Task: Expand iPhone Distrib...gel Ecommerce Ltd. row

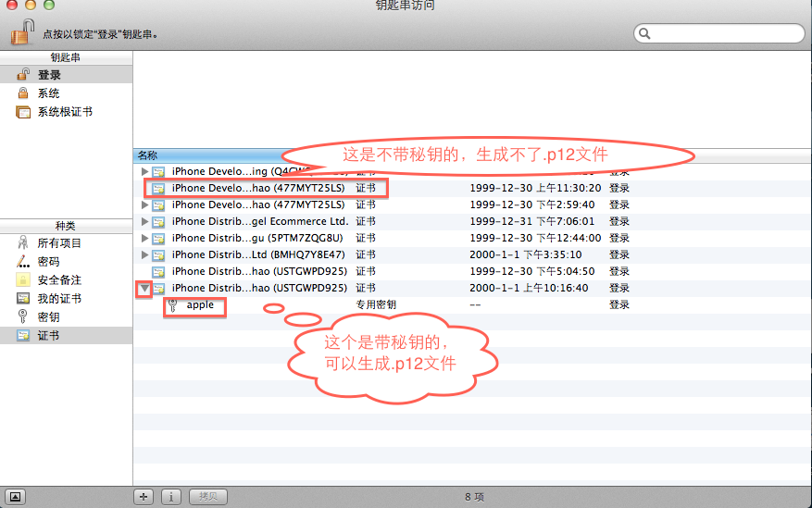Action: [145, 221]
